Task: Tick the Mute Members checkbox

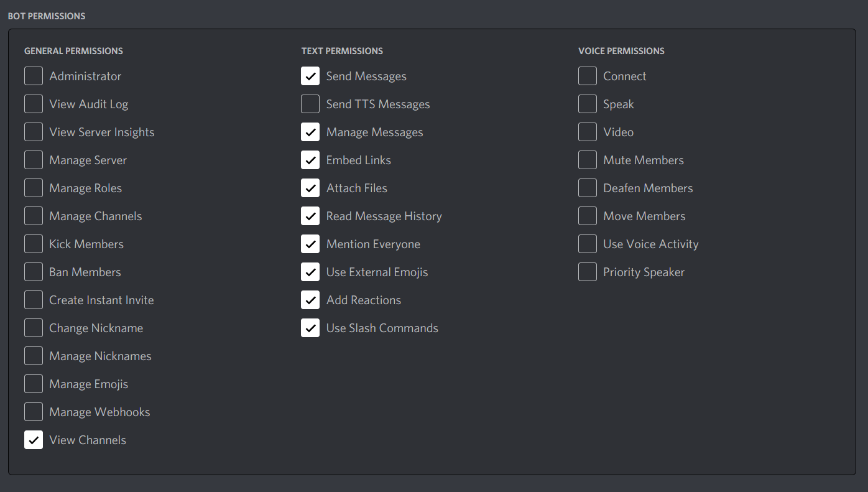Action: pyautogui.click(x=588, y=160)
